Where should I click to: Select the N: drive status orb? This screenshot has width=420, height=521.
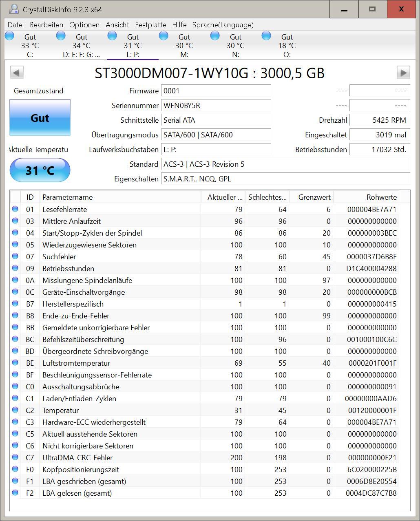click(215, 36)
